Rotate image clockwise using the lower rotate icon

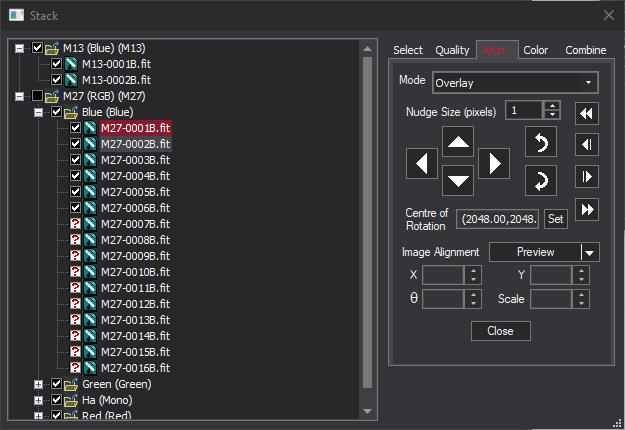pyautogui.click(x=540, y=181)
